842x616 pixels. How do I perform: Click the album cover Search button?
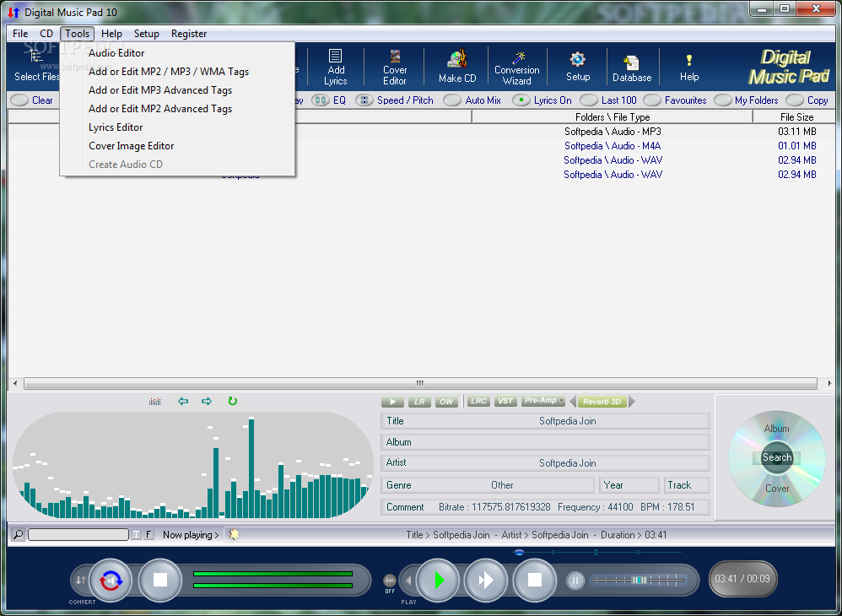pyautogui.click(x=777, y=457)
